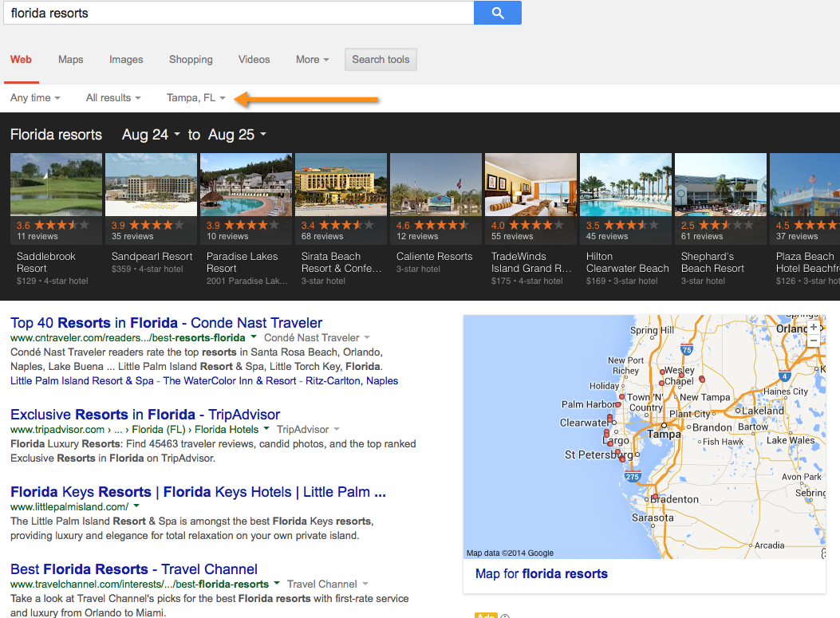This screenshot has height=618, width=840.
Task: Click the Sarasota label on the map
Action: 653,518
